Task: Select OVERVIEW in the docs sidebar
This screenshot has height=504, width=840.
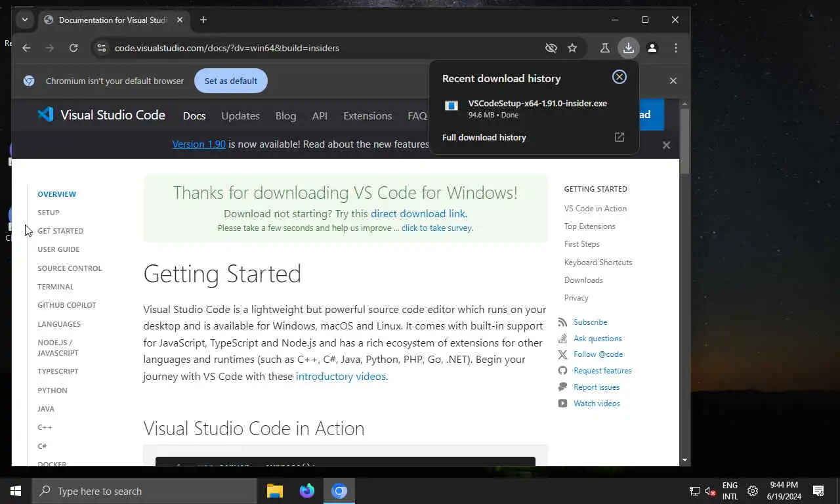Action: click(x=56, y=194)
